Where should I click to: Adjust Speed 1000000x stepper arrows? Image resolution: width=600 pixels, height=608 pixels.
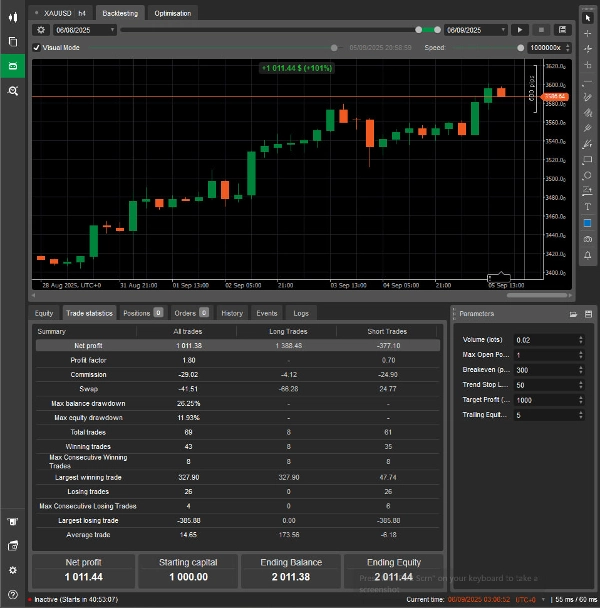point(568,48)
